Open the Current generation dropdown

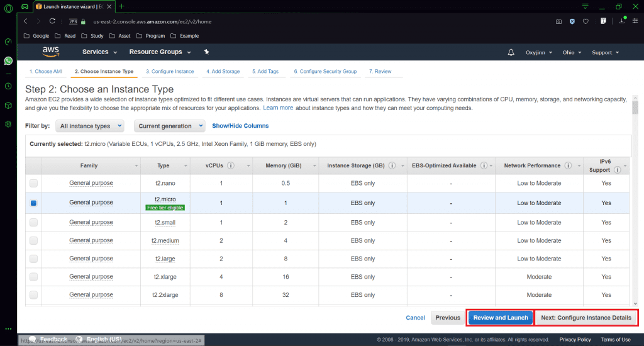170,126
